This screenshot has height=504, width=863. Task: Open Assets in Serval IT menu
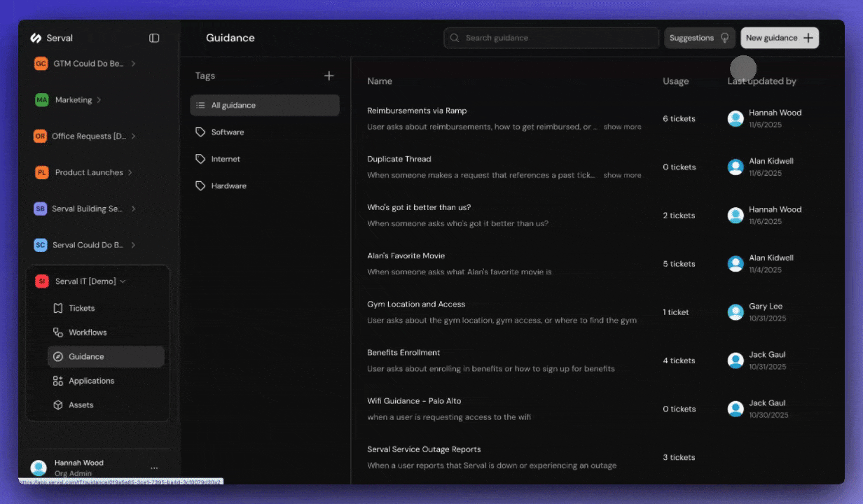(x=106, y=405)
